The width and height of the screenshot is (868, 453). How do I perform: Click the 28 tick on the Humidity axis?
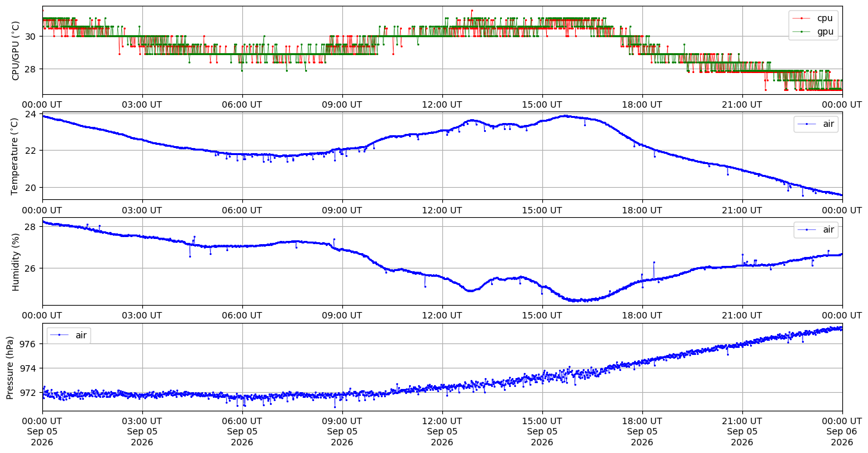tap(33, 226)
